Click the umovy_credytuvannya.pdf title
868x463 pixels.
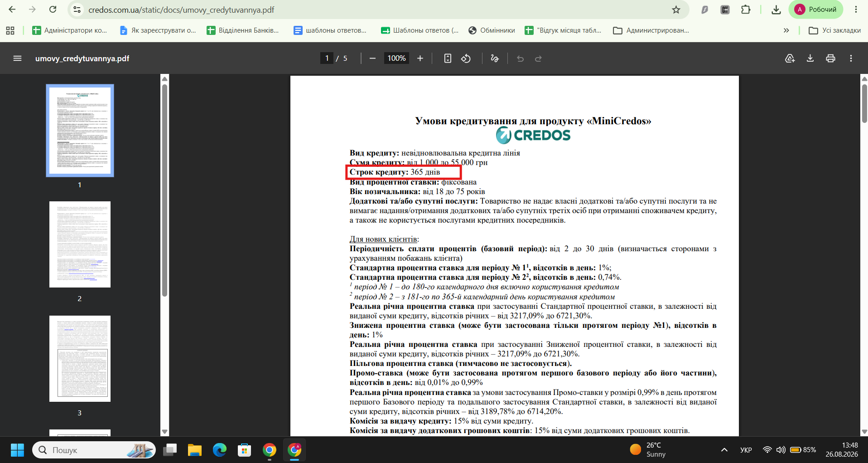click(82, 58)
